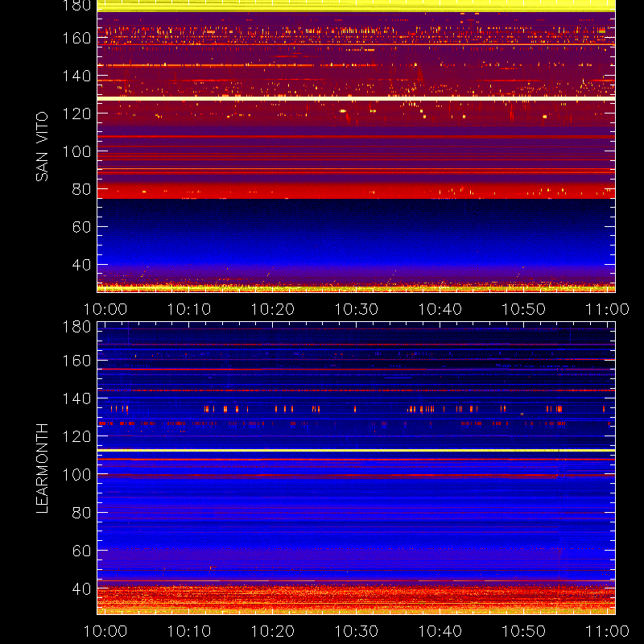Click Learmonth plot's 10:20 time label

[x=273, y=631]
